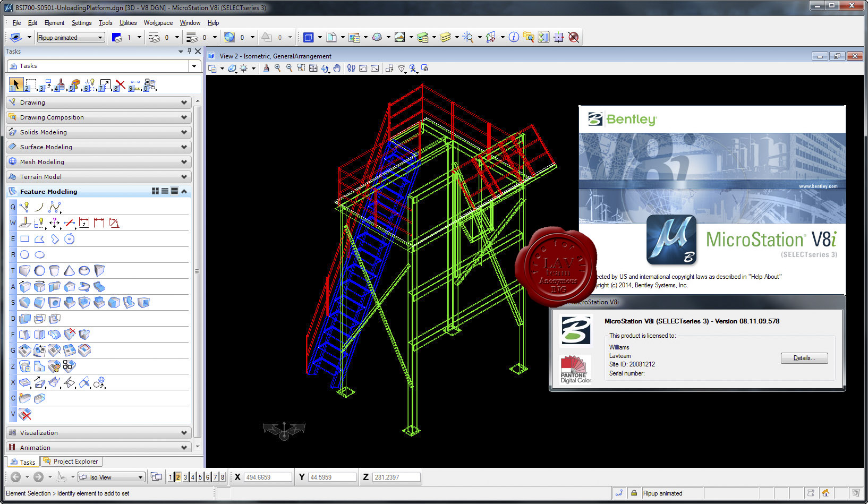Click the Y coordinate input field
868x504 pixels.
coord(332,477)
